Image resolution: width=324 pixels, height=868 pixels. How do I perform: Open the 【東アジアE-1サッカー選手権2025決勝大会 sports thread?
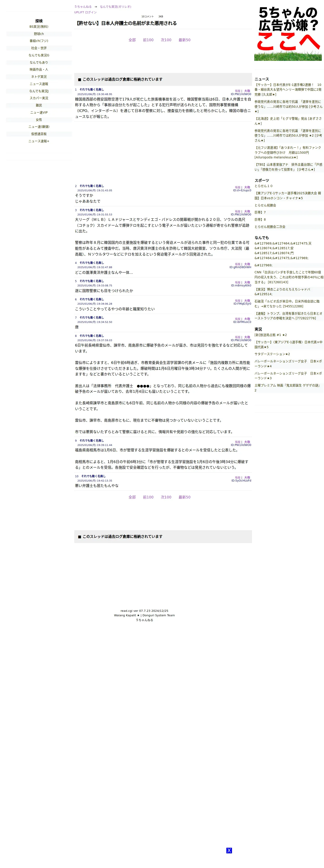point(288,196)
